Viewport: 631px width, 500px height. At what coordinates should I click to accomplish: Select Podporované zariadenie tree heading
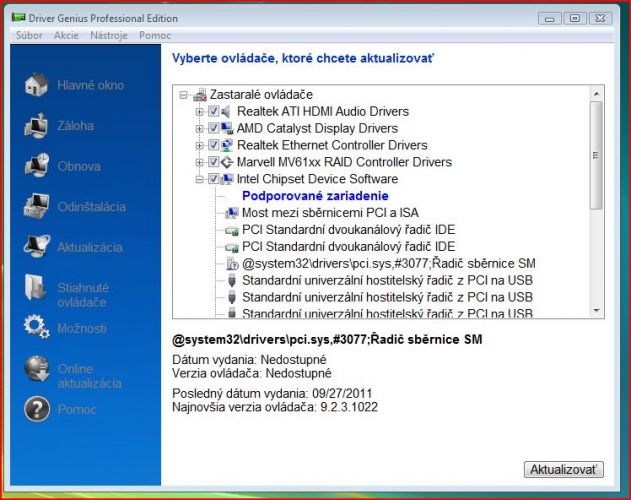(315, 196)
